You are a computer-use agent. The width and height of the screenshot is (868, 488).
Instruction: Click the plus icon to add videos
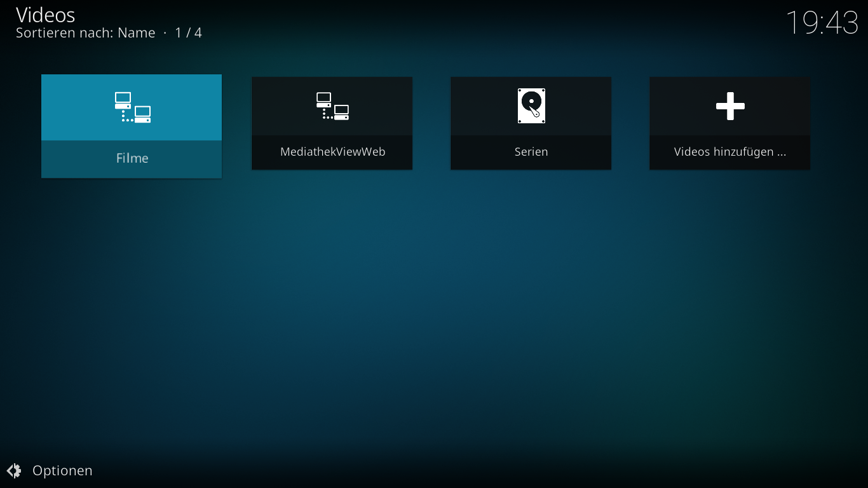tap(730, 106)
